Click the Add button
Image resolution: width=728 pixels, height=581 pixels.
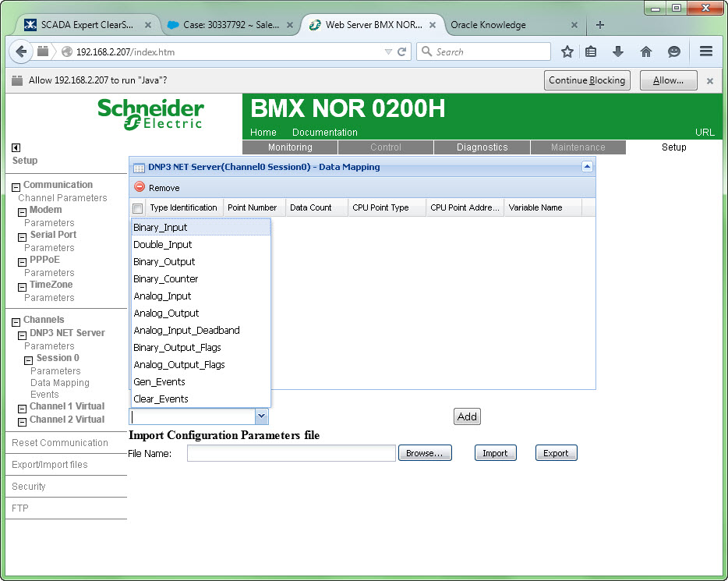tap(467, 416)
